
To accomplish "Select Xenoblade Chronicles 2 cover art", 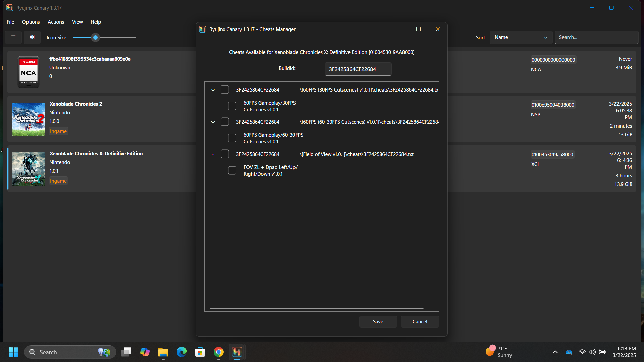I will [29, 119].
